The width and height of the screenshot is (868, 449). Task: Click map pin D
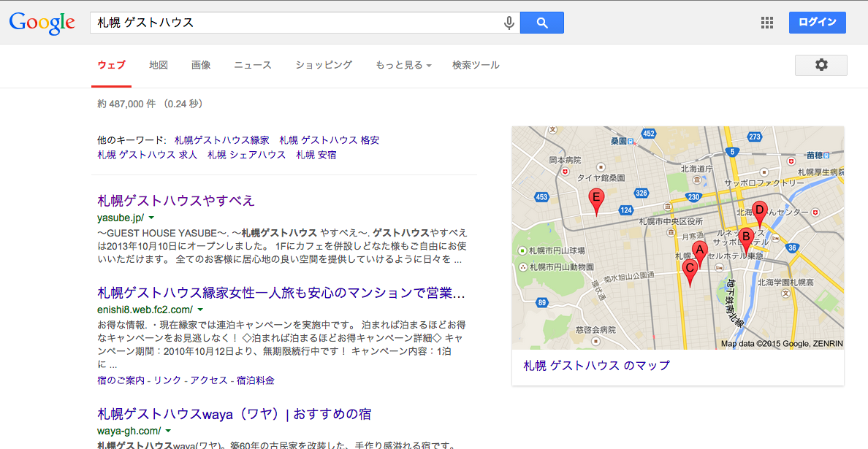[760, 214]
